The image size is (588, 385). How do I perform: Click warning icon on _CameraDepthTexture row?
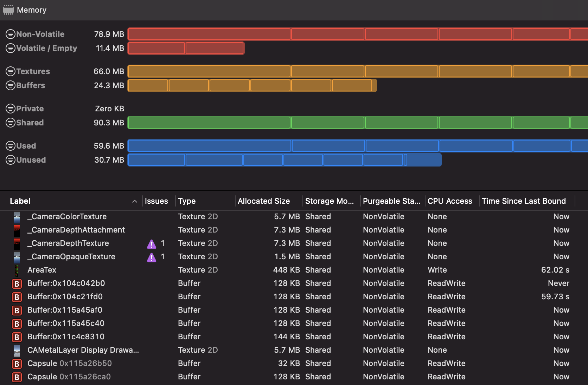152,243
